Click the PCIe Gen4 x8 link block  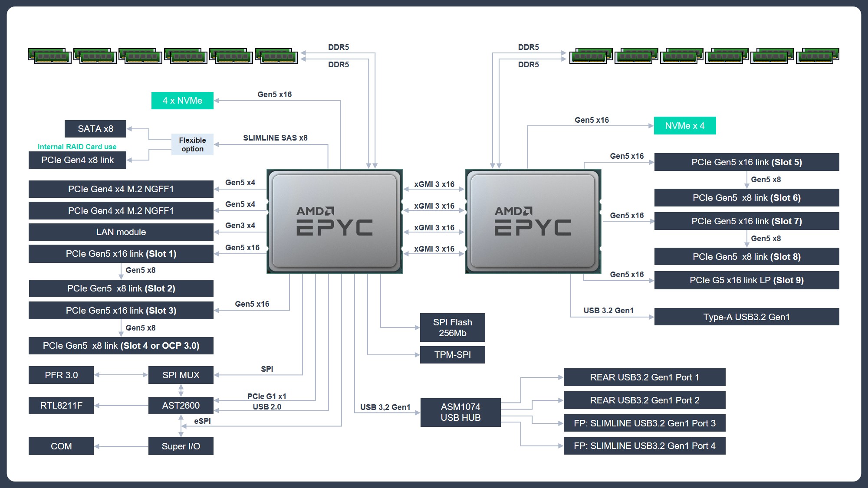[77, 160]
